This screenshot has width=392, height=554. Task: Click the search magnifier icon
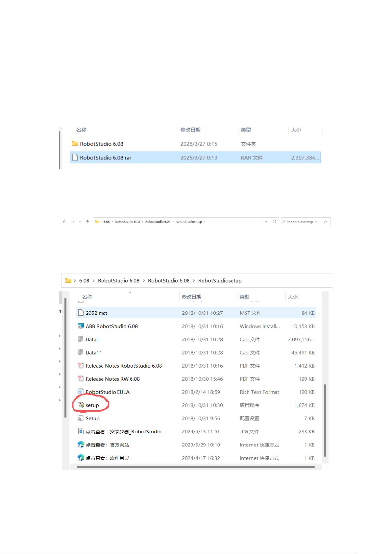click(x=325, y=222)
